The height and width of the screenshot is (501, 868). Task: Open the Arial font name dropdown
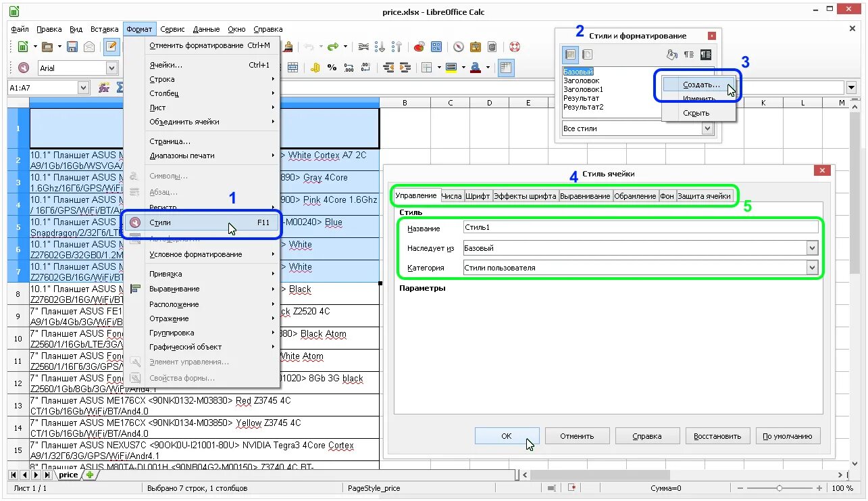(111, 68)
